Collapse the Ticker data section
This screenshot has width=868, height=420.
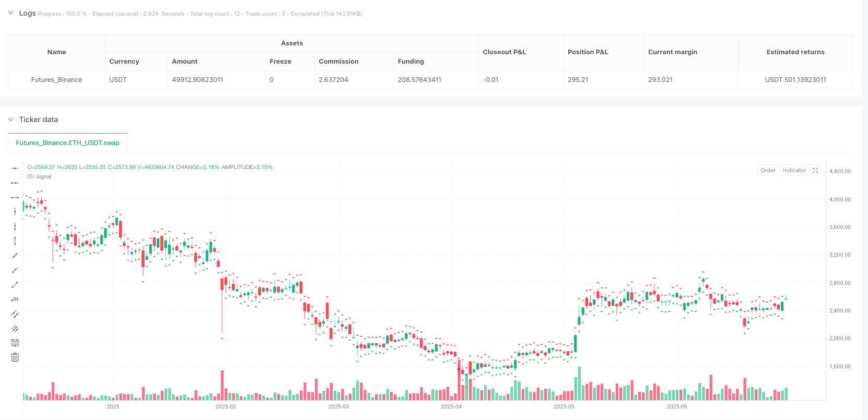[10, 119]
